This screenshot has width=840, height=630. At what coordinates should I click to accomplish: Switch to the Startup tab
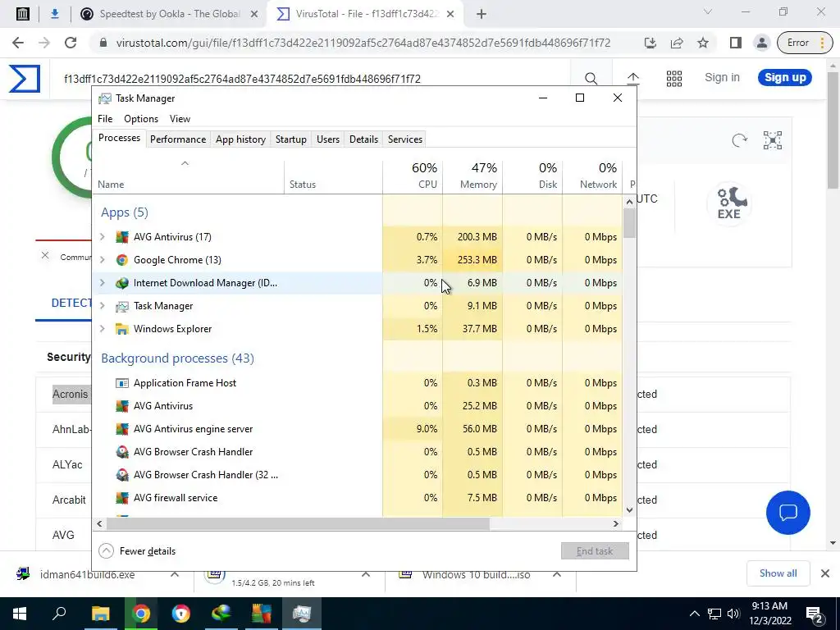[291, 139]
